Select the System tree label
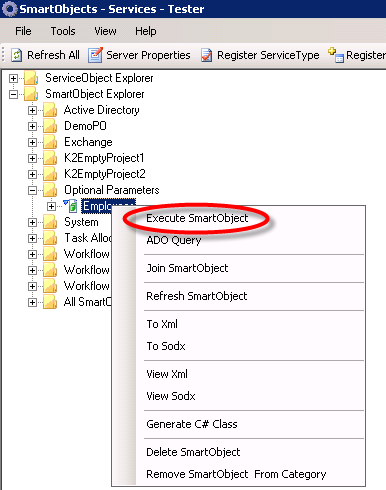This screenshot has width=386, height=490. pos(81,222)
